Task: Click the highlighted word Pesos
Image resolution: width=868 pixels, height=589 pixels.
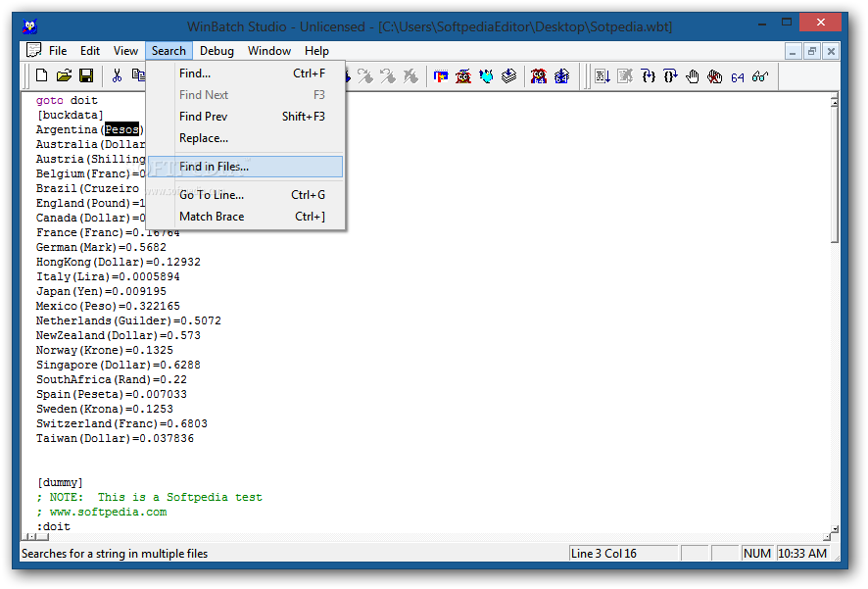Action: 121,129
